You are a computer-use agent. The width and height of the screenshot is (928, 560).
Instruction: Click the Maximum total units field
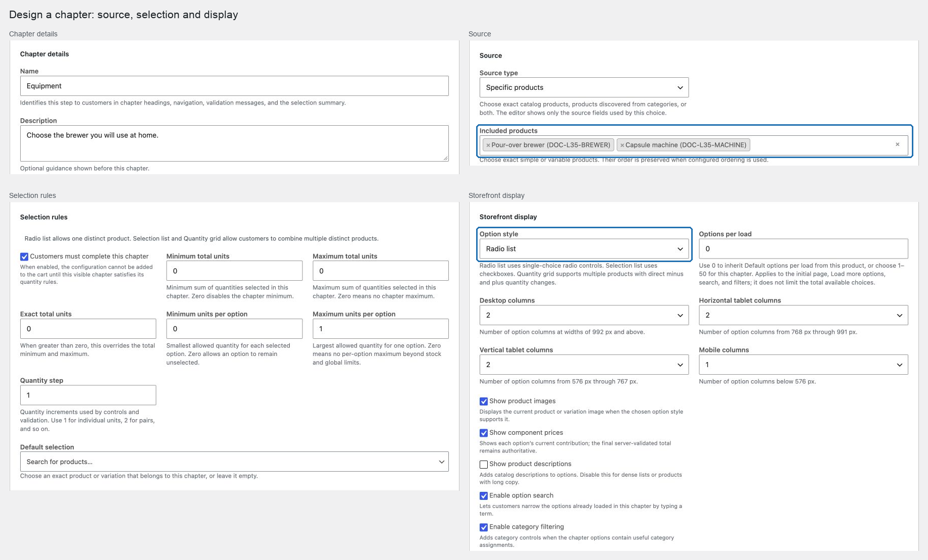[381, 271]
